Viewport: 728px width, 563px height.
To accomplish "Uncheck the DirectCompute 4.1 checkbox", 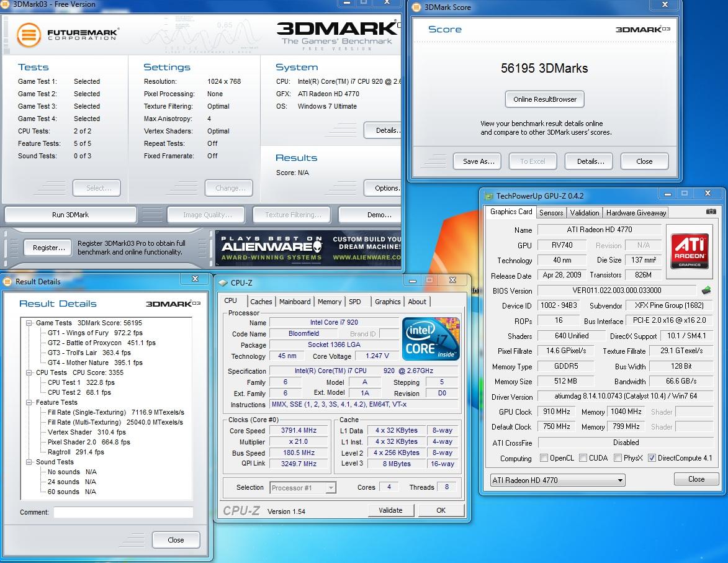I will click(652, 458).
